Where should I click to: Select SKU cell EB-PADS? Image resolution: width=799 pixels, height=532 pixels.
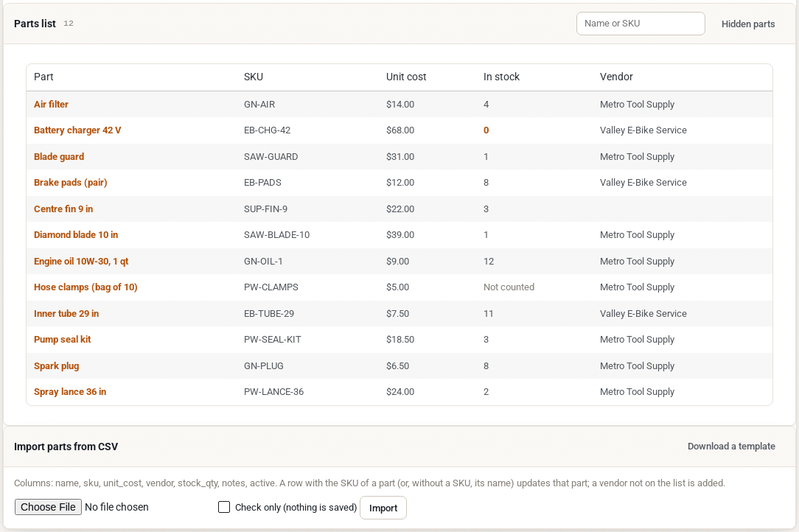pyautogui.click(x=262, y=183)
